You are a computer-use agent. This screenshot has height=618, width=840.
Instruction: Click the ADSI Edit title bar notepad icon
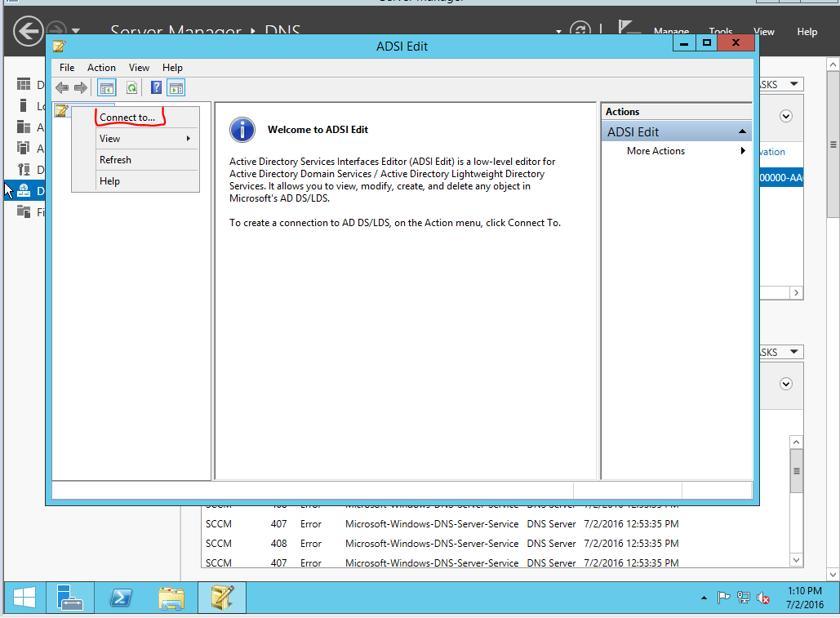[x=60, y=46]
